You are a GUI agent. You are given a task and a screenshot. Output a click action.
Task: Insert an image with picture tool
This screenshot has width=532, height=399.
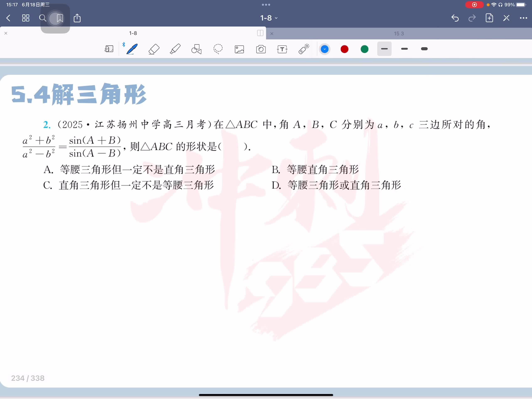point(239,49)
